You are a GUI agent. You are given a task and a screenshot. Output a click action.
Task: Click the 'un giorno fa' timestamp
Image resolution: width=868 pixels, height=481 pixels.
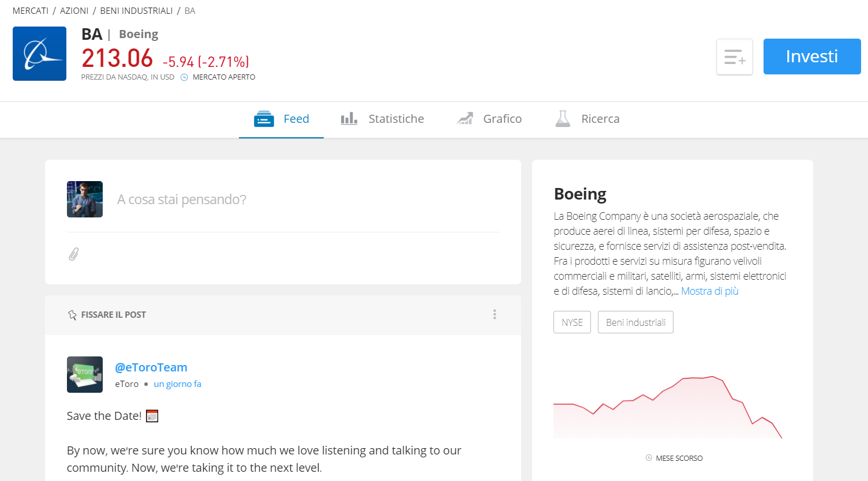pyautogui.click(x=177, y=384)
